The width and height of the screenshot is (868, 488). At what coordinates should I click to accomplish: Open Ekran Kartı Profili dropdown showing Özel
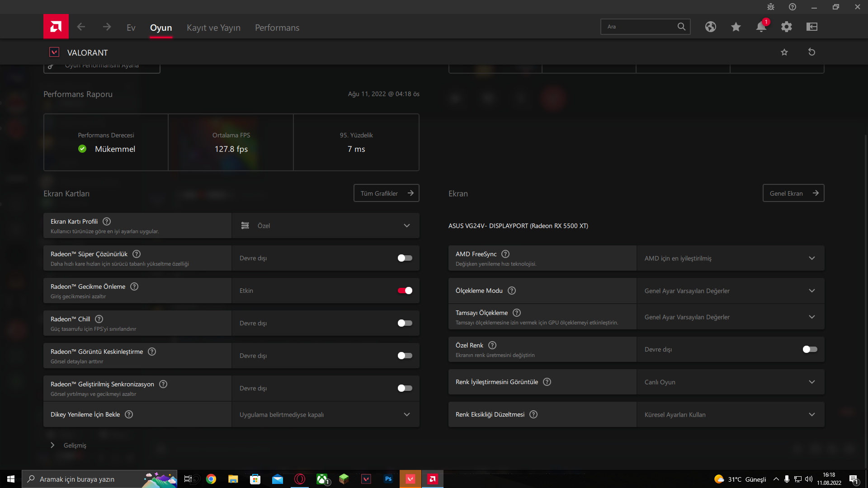pyautogui.click(x=325, y=225)
